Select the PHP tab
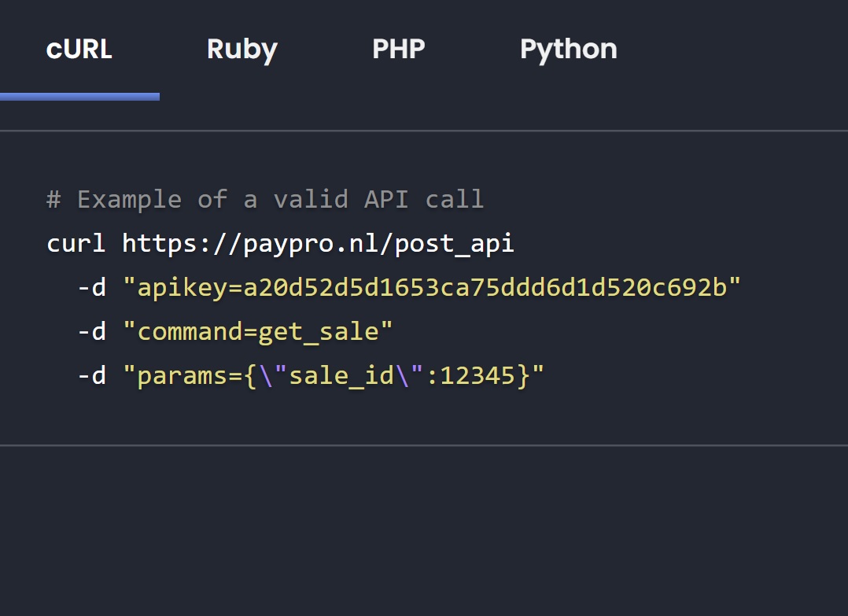The height and width of the screenshot is (616, 848). tap(398, 49)
